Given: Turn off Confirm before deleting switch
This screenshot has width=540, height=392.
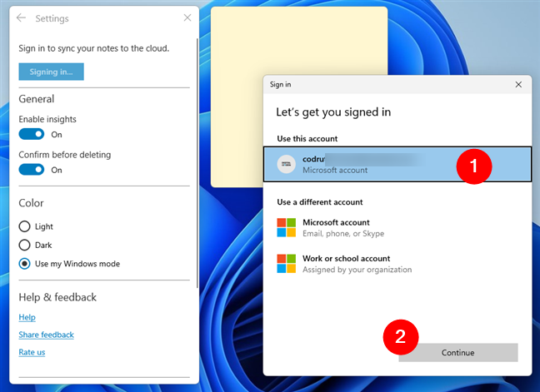Looking at the screenshot, I should [32, 170].
